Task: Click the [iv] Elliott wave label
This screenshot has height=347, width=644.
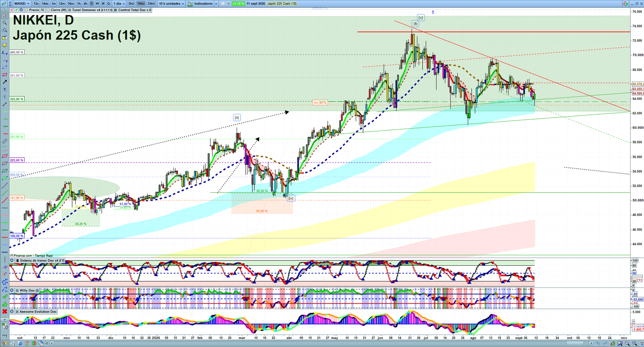Action: tap(291, 198)
